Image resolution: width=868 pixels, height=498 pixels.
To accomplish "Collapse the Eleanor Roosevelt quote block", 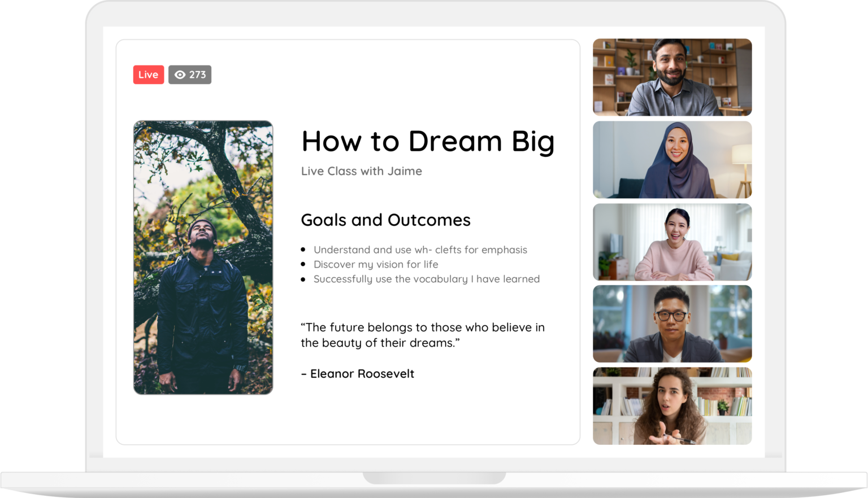I will coord(423,334).
